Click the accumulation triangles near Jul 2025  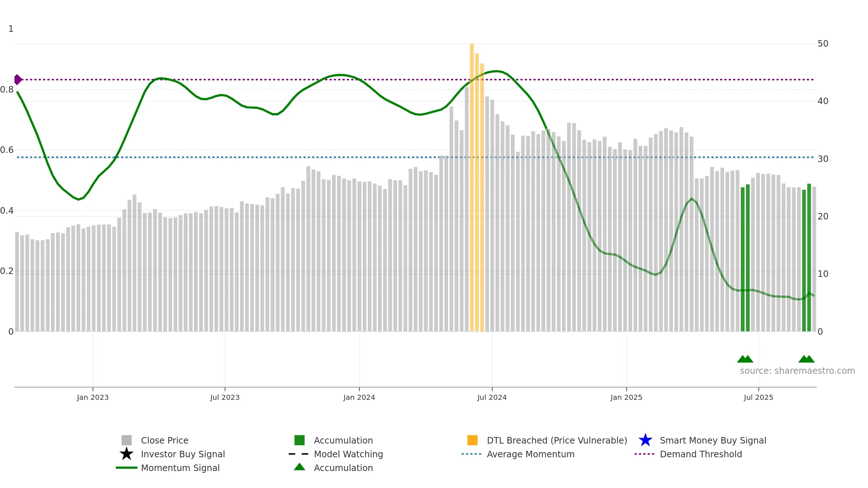(x=745, y=359)
